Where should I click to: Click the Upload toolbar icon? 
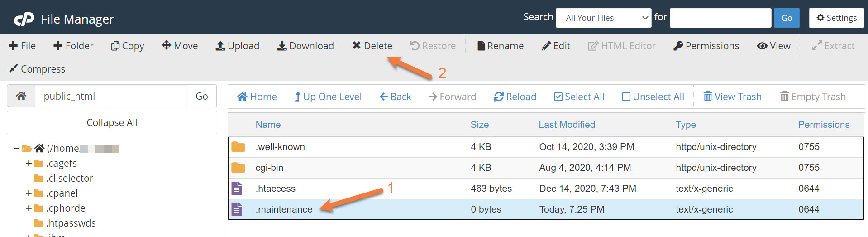click(x=220, y=46)
